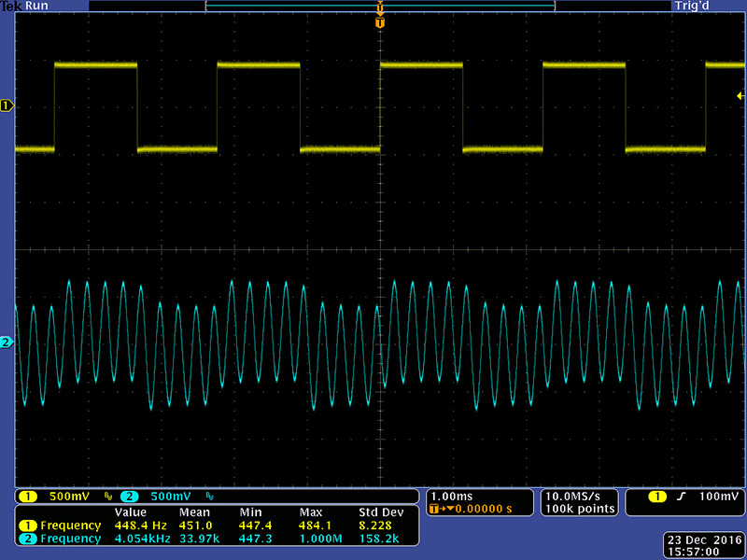Click the rising edge trigger slope icon

pyautogui.click(x=667, y=496)
